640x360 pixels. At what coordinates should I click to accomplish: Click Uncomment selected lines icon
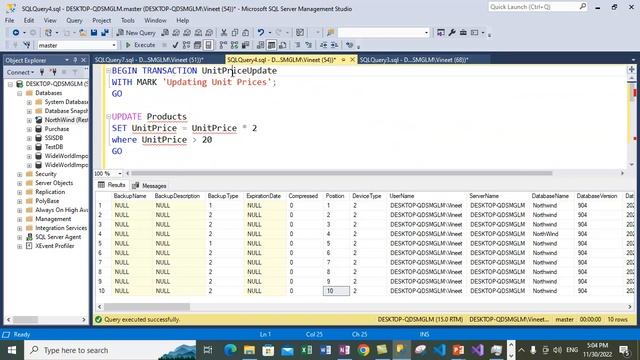[x=309, y=45]
